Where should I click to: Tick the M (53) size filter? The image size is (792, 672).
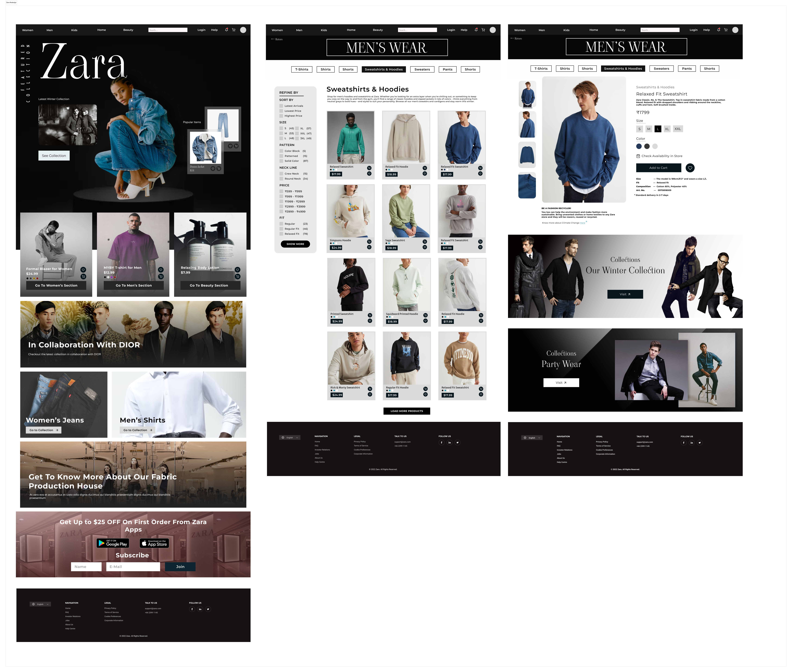click(281, 133)
